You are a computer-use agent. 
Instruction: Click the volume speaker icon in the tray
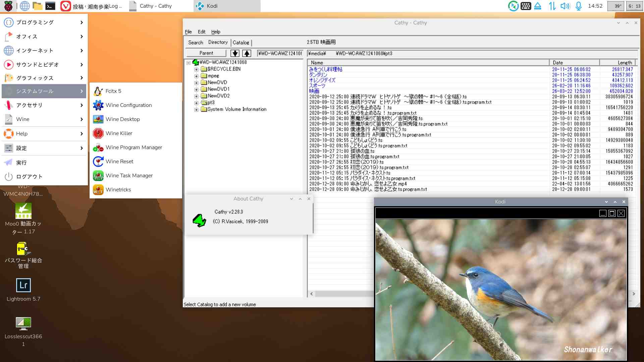[565, 6]
